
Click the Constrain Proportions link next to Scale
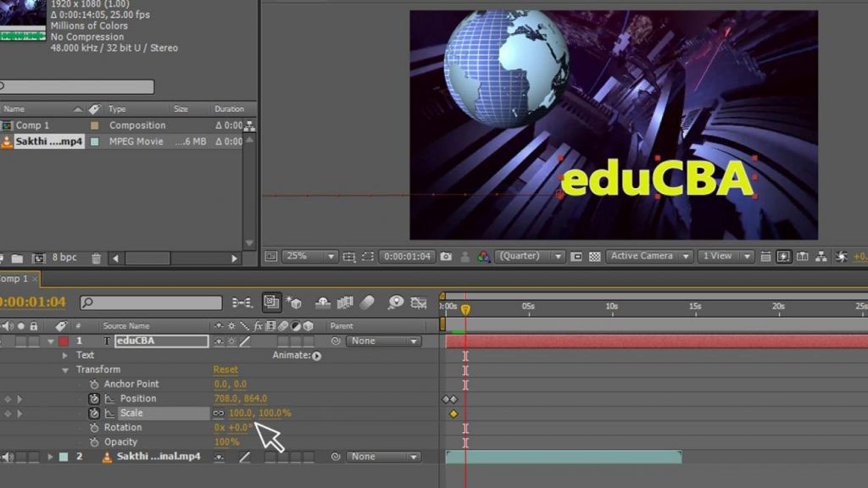[x=220, y=413]
